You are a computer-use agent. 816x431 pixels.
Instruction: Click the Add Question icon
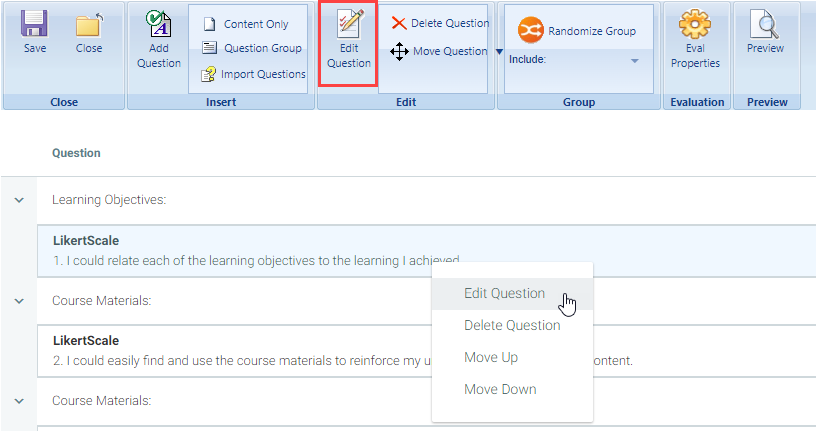click(158, 26)
